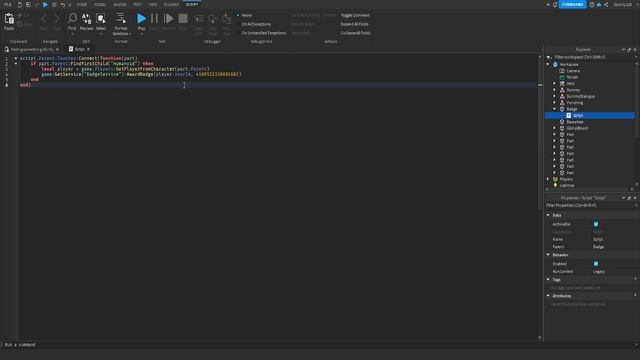Click the Forward navigate arrow
640x360 pixels.
point(56,18)
